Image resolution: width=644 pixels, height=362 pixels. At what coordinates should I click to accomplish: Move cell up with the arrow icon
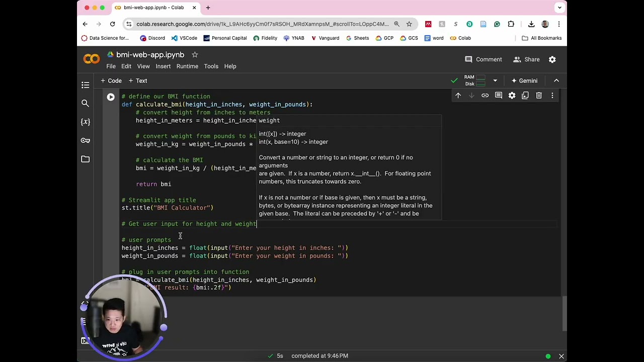(458, 96)
